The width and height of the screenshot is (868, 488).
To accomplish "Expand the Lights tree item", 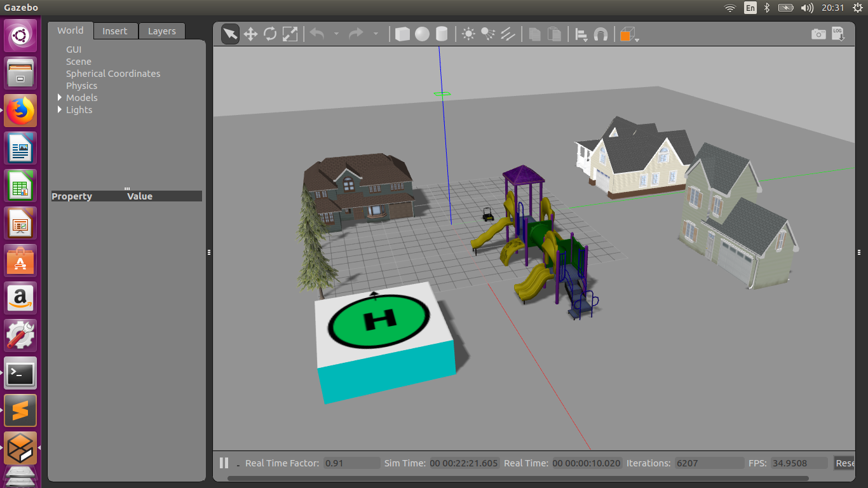I will pos(60,110).
